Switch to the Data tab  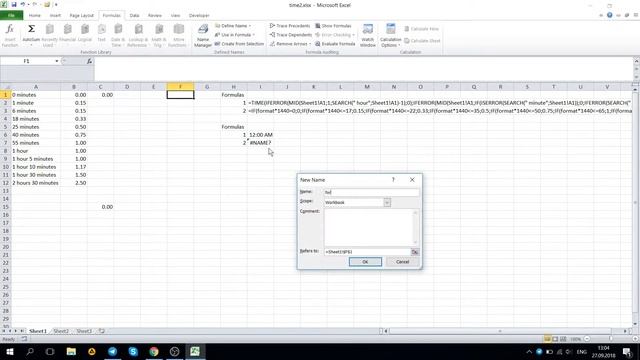[134, 16]
